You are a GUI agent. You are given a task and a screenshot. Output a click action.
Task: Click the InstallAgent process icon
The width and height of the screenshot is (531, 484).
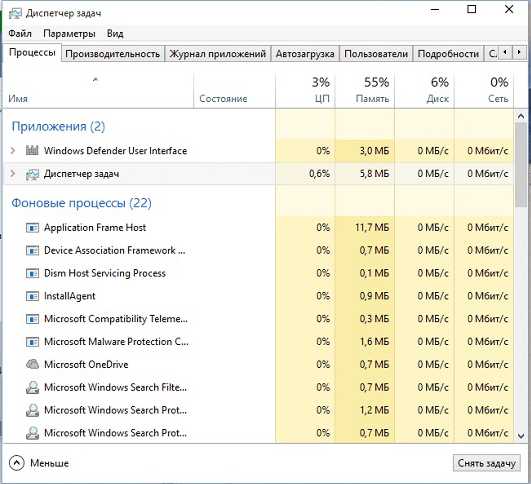pos(32,296)
